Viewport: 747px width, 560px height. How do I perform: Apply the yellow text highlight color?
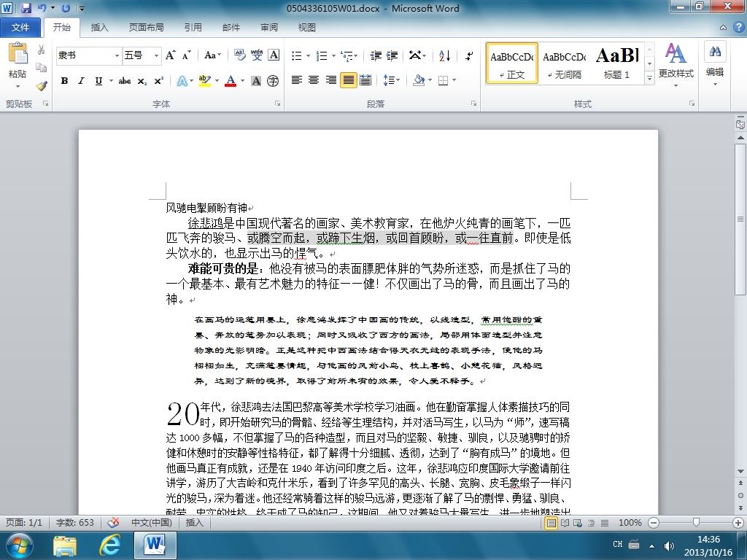point(205,81)
